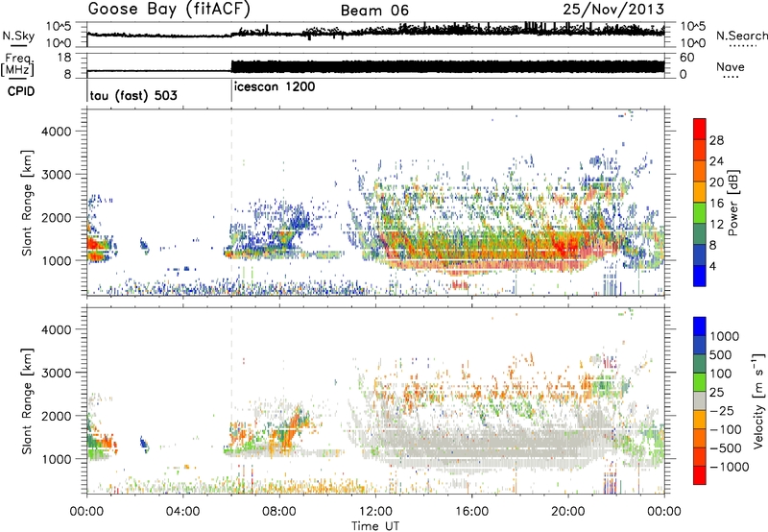Click the '-25' tick on the velocity colorbar
This screenshot has height=532, width=768.
(721, 410)
